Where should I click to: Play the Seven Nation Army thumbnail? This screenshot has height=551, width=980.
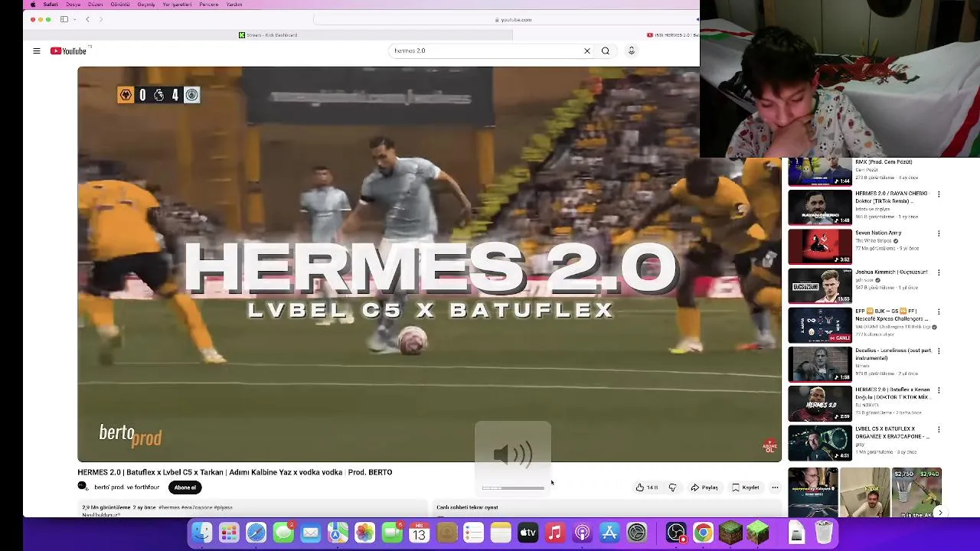820,246
